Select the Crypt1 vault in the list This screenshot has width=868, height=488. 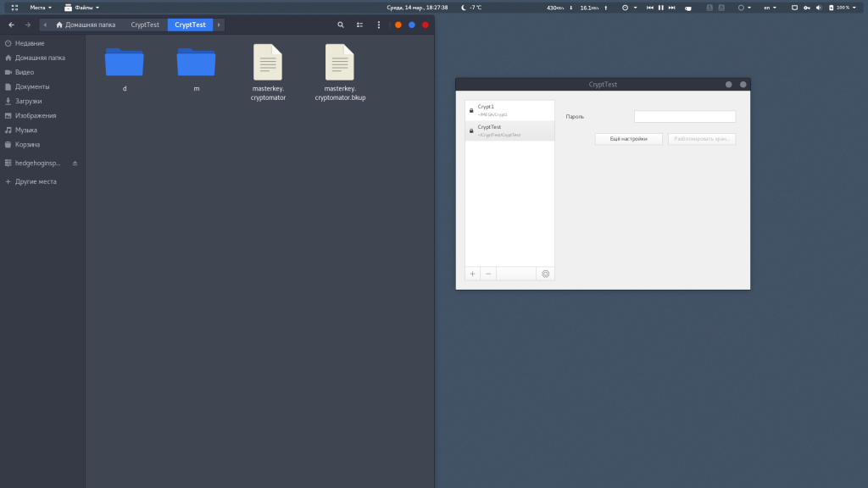click(509, 110)
